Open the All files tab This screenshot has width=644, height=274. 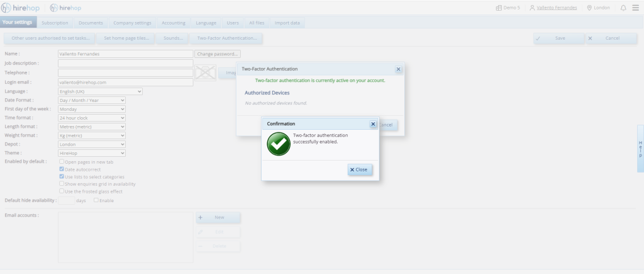[x=257, y=23]
